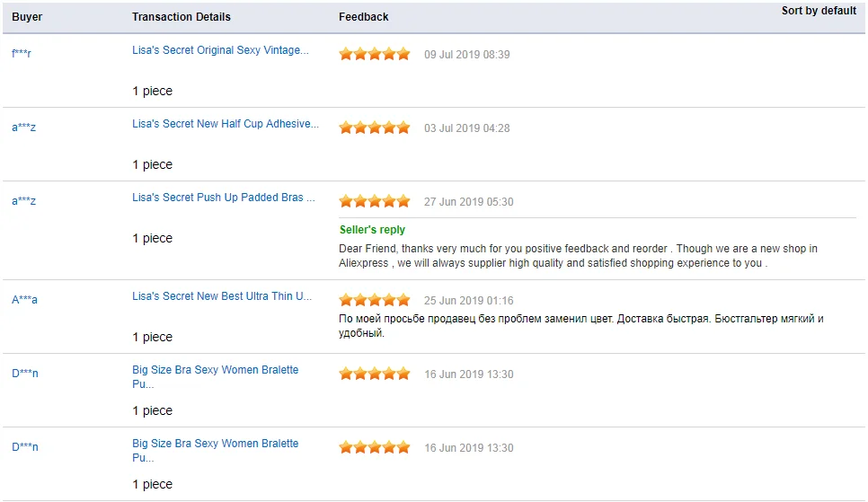Open first Big Size Bra Sexy Women Bralette link

click(x=216, y=376)
